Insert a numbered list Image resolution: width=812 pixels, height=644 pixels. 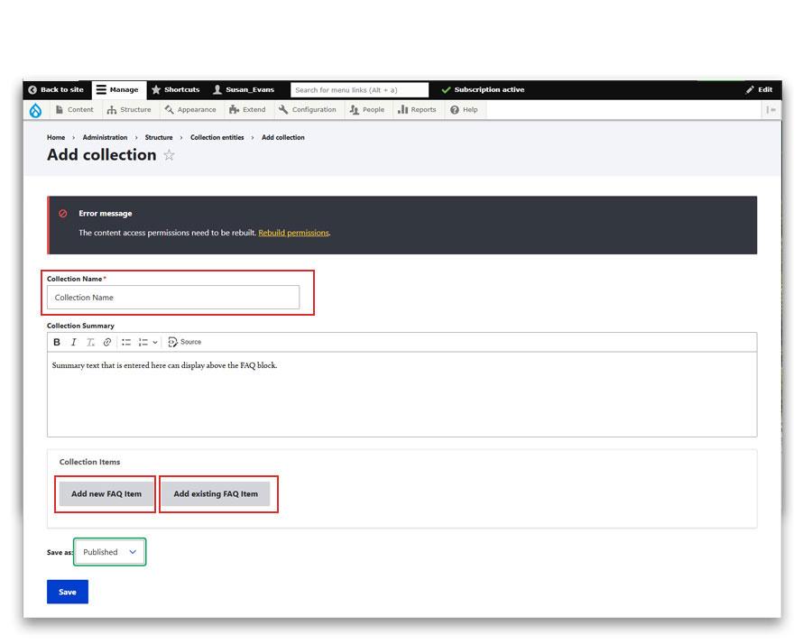tap(143, 342)
